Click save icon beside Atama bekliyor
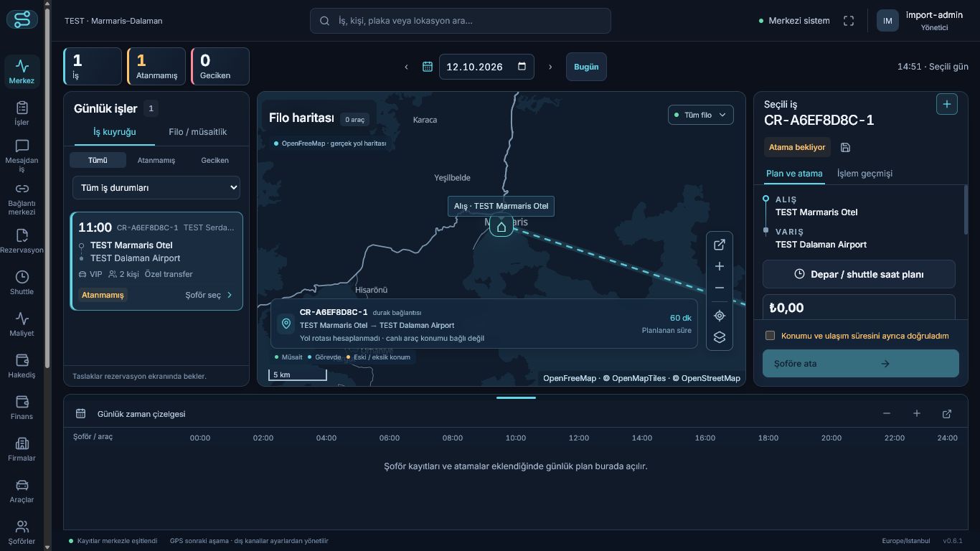The width and height of the screenshot is (980, 551). pos(845,147)
